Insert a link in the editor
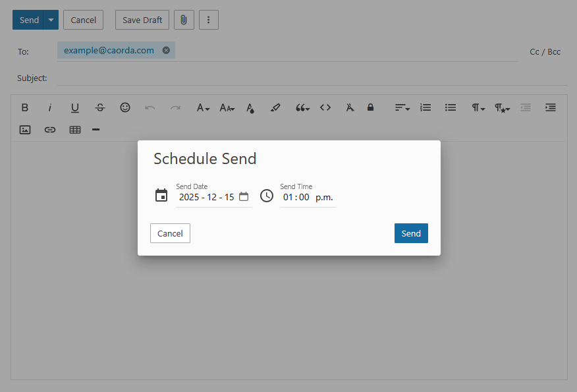Image resolution: width=577 pixels, height=392 pixels. (50, 130)
